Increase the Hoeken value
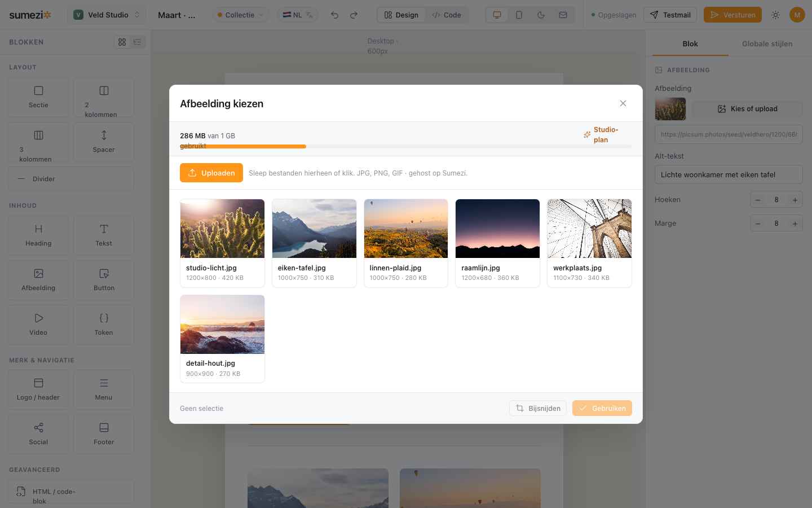812x508 pixels. 795,200
